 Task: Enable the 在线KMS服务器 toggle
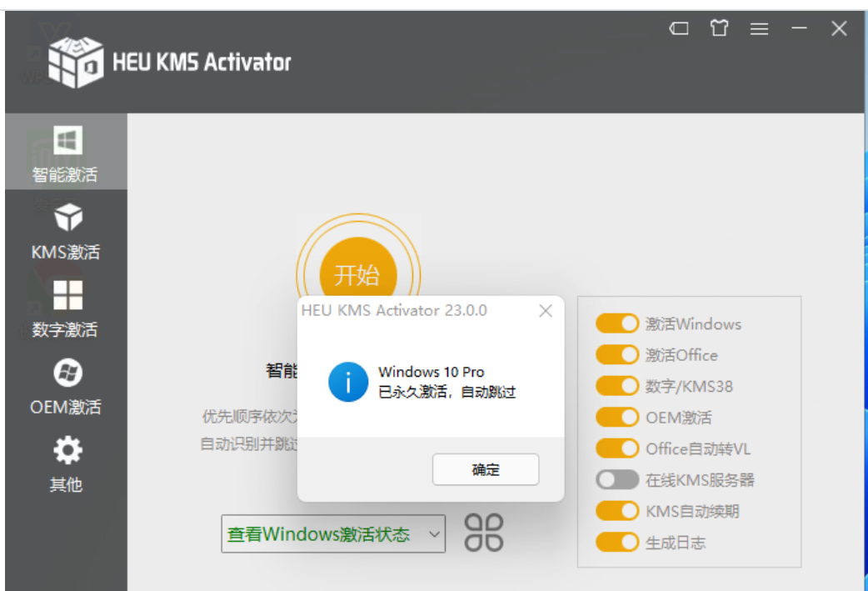click(618, 479)
